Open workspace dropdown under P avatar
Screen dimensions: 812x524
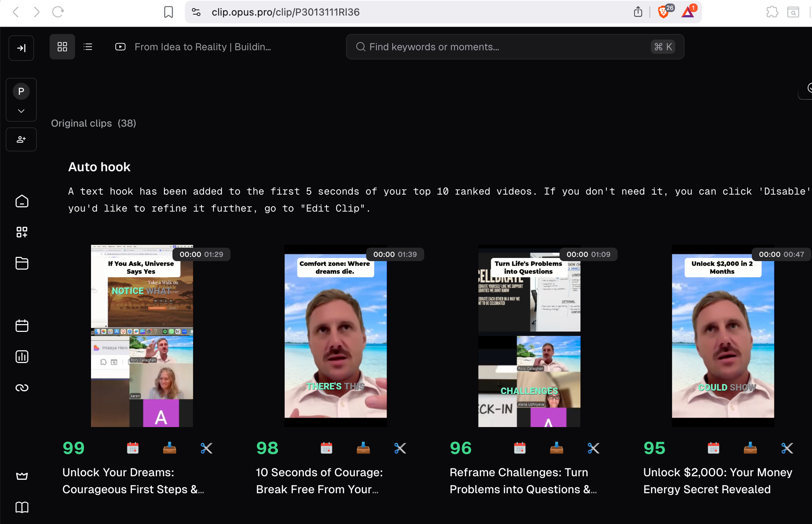click(x=21, y=111)
